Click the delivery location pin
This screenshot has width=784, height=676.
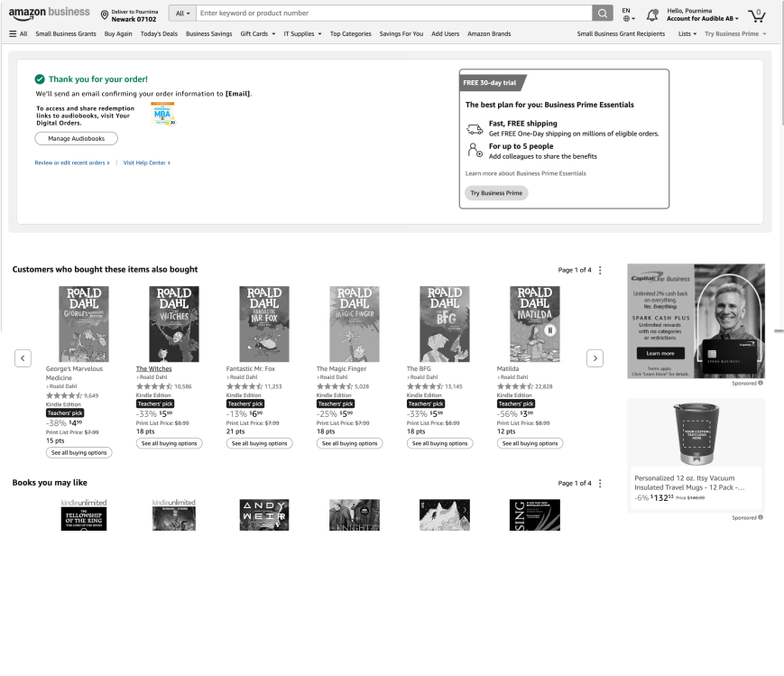[105, 15]
